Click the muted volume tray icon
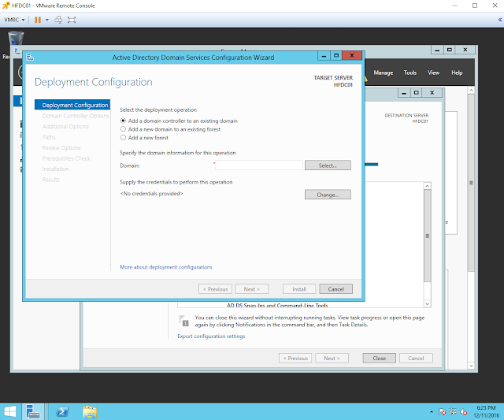This screenshot has width=504, height=420. click(x=464, y=411)
